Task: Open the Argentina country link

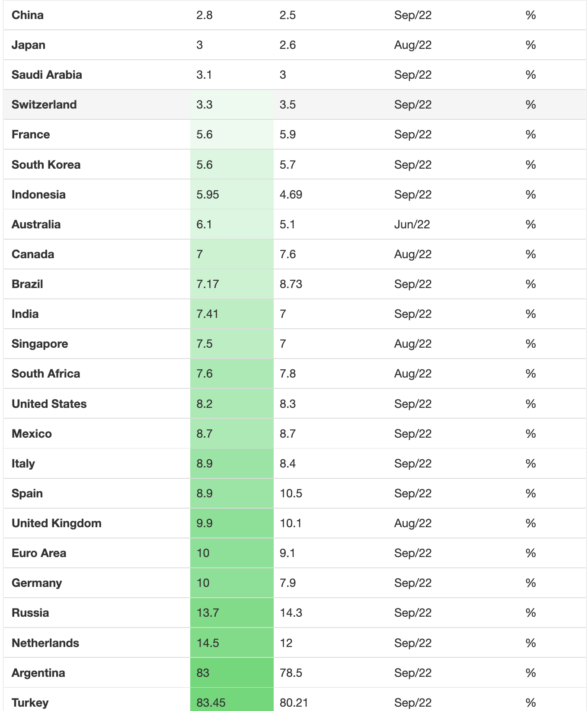Action: 38,673
